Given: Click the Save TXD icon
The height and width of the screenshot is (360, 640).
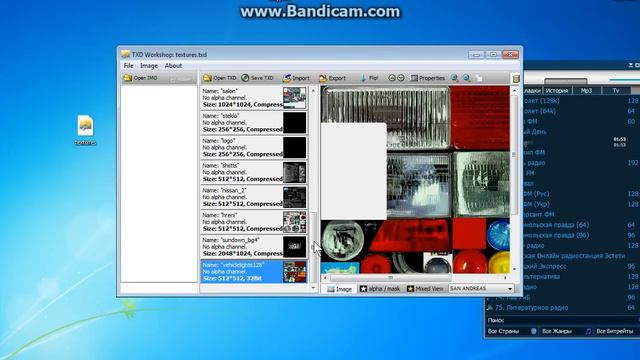Looking at the screenshot, I should tap(245, 78).
